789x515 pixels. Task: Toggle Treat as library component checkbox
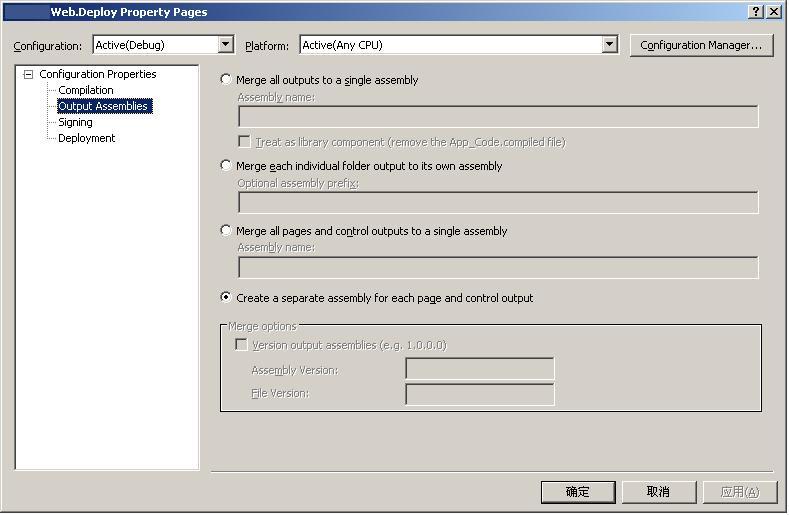244,142
